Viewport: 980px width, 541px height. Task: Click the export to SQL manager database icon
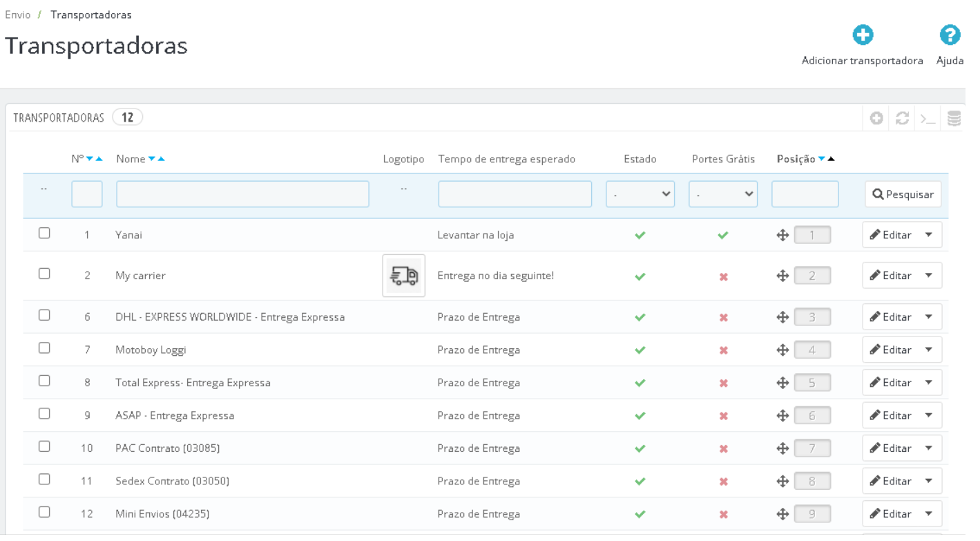click(954, 119)
